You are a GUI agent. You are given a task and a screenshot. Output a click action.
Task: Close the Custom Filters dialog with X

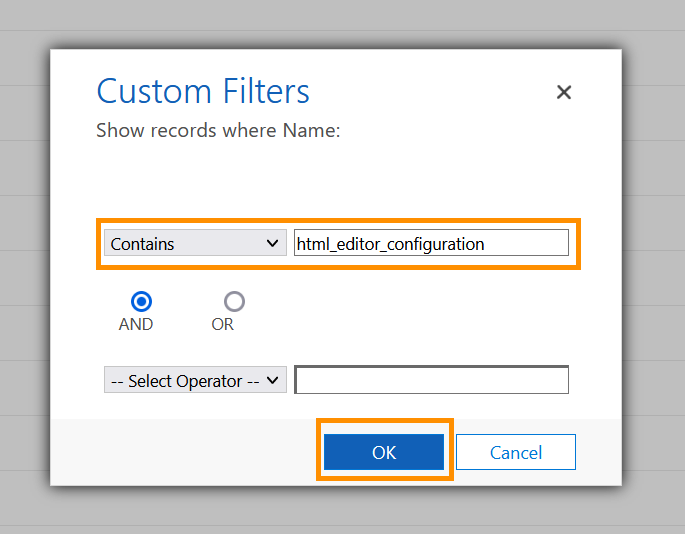[x=564, y=92]
